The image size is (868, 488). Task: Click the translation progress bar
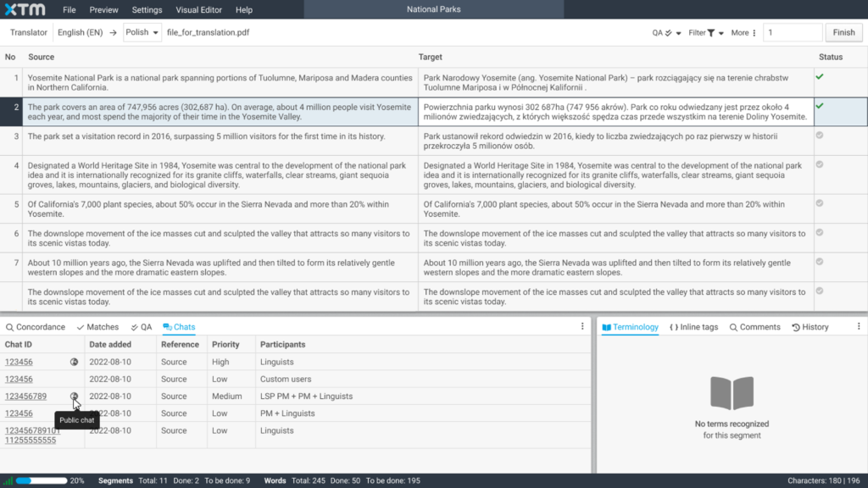click(39, 481)
